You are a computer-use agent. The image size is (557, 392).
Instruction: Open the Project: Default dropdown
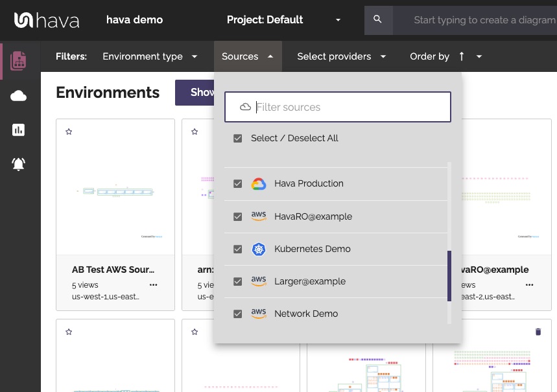(283, 20)
